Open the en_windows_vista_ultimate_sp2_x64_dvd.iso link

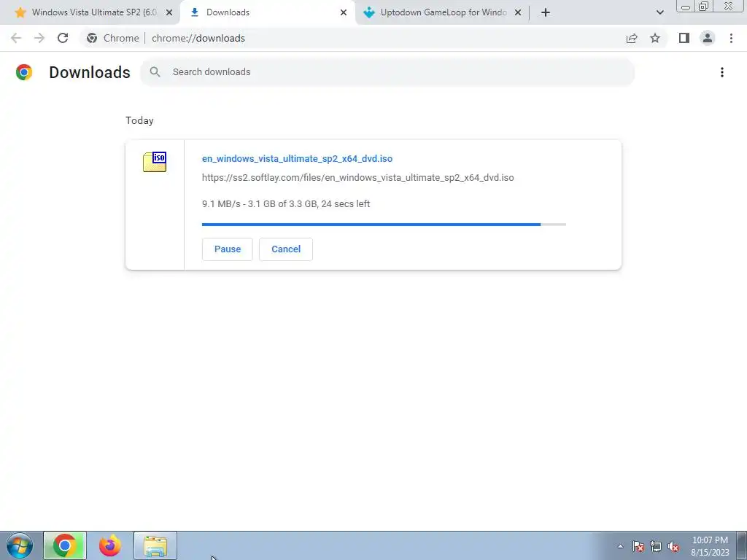pyautogui.click(x=298, y=158)
